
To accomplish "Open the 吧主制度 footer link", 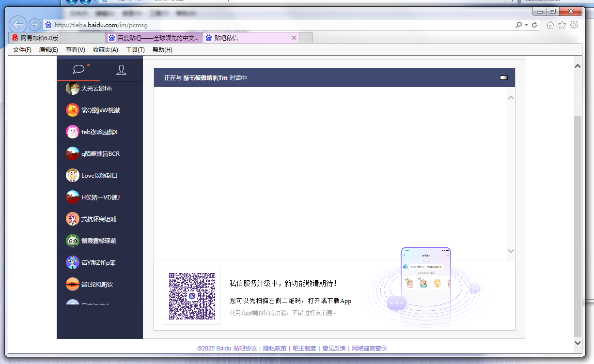I will tap(304, 349).
